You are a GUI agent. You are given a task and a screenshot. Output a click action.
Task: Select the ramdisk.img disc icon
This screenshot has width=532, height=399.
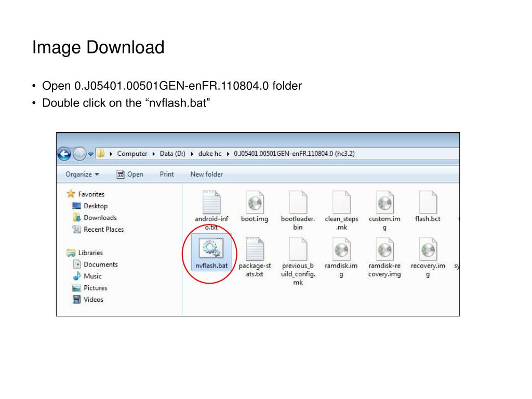(341, 249)
